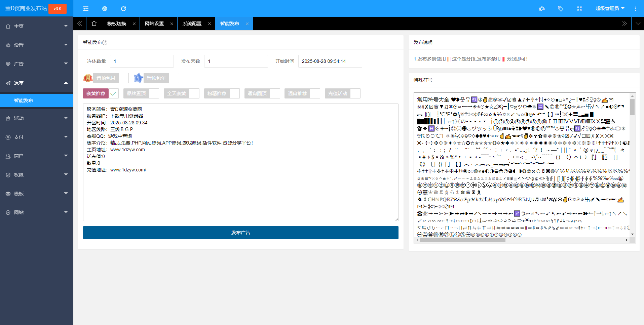Close the 模板切换 tab
This screenshot has height=325, width=644.
pos(134,24)
